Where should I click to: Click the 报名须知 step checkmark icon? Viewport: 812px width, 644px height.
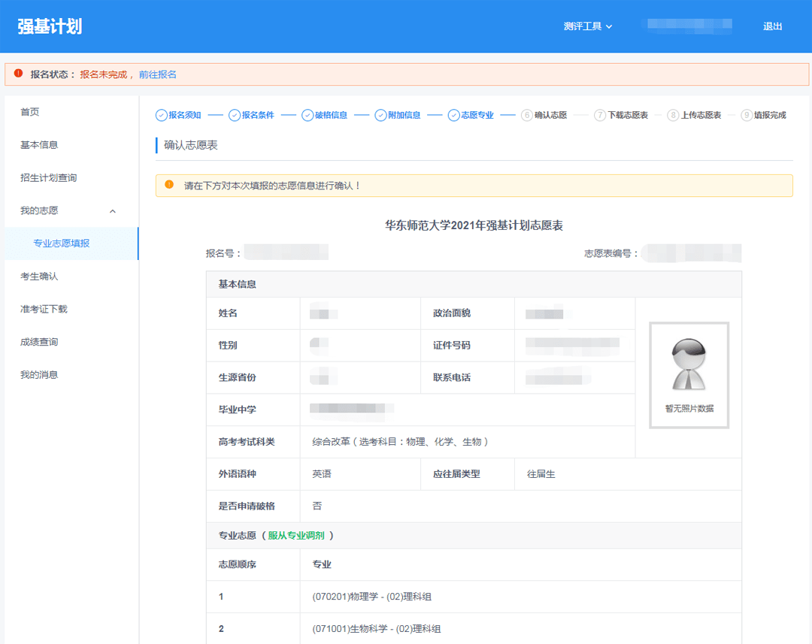(161, 115)
